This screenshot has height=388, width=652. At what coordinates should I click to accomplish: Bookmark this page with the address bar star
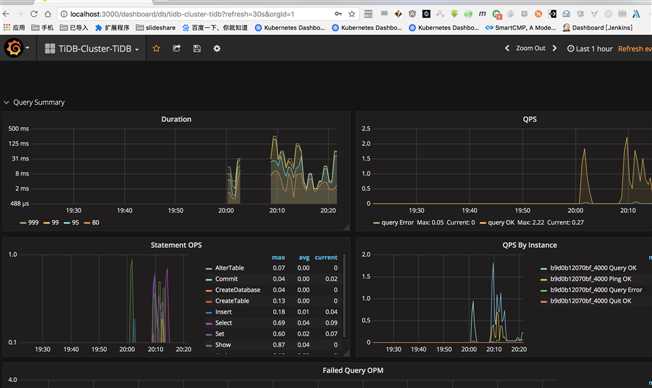click(x=352, y=14)
